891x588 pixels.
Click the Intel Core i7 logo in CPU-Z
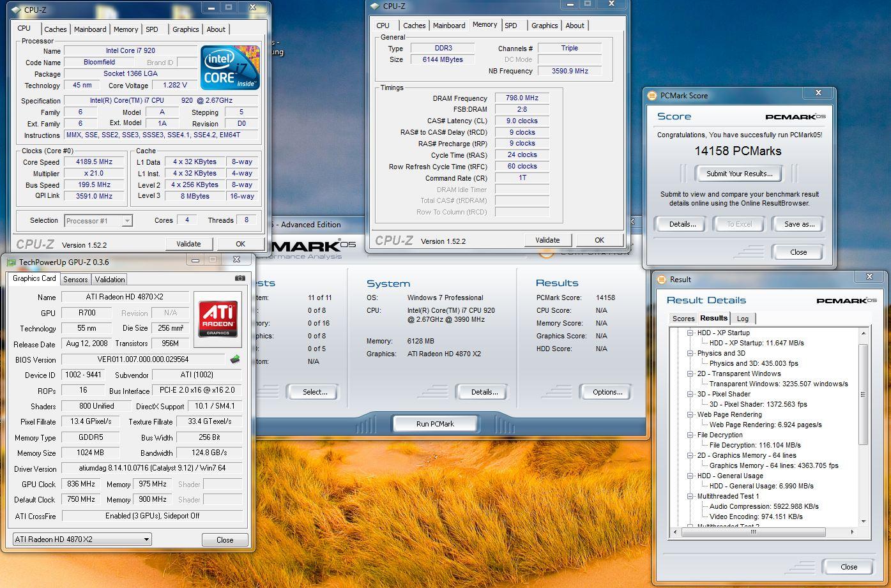click(x=230, y=67)
